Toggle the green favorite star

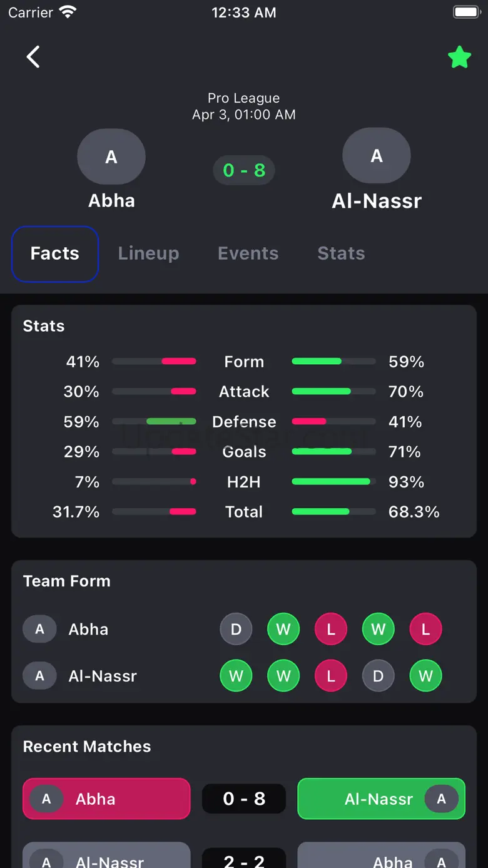(459, 58)
